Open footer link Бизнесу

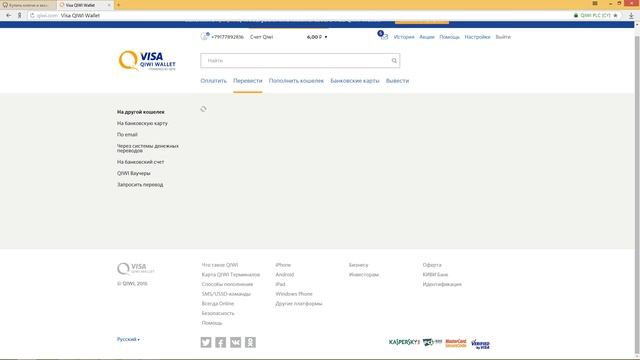(x=358, y=265)
